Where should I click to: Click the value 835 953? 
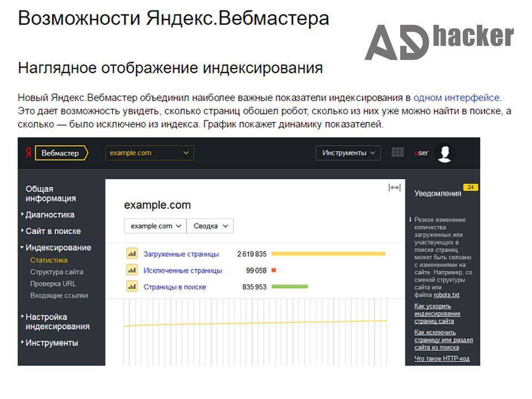click(x=254, y=287)
